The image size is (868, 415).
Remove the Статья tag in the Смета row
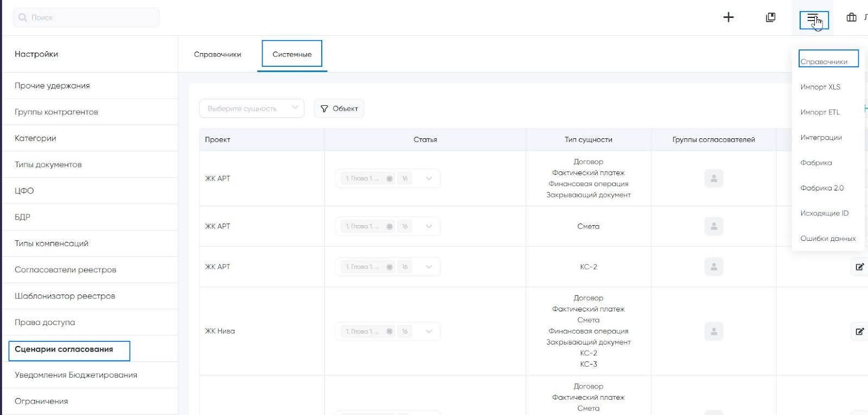pyautogui.click(x=390, y=227)
